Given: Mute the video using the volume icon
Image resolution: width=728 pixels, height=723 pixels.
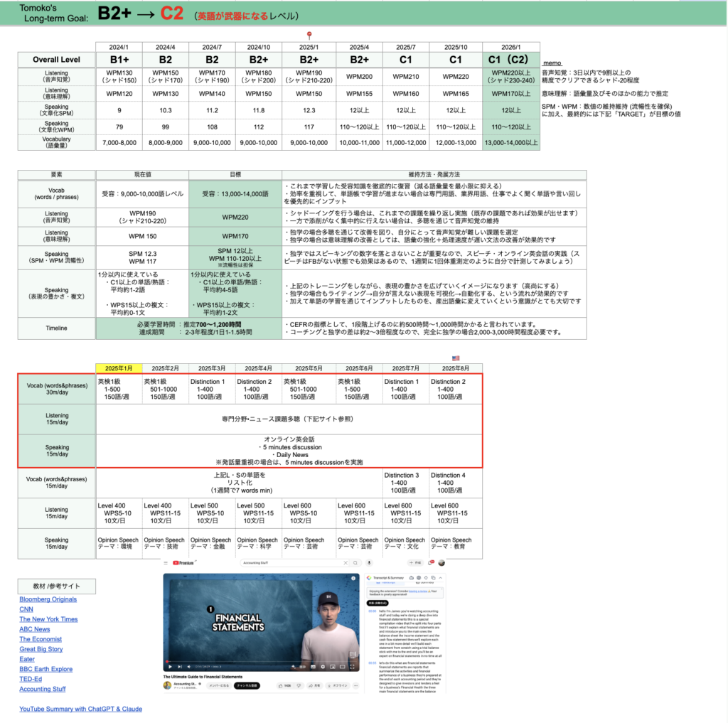Looking at the screenshot, I should point(189,666).
